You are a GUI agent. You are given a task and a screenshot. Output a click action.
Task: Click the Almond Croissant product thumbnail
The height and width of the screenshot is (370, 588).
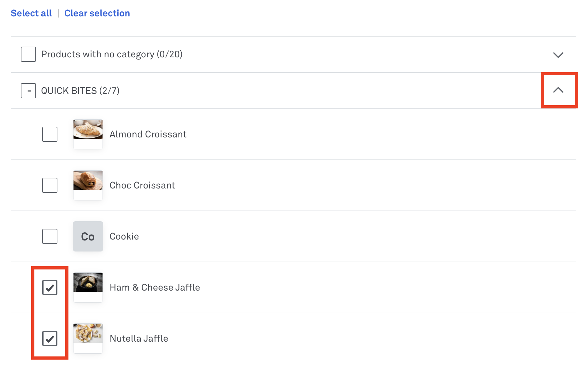(88, 134)
